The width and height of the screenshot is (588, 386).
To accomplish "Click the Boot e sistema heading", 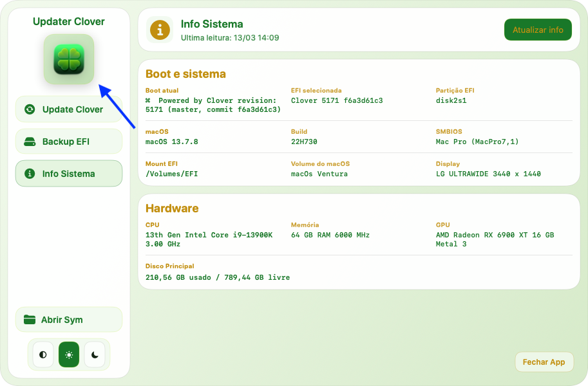I will point(185,74).
